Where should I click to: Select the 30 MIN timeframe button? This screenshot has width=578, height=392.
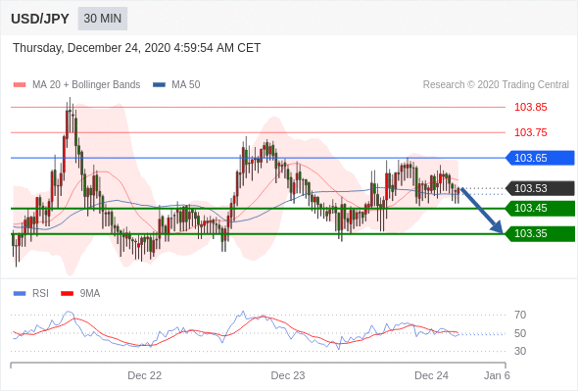[x=103, y=19]
